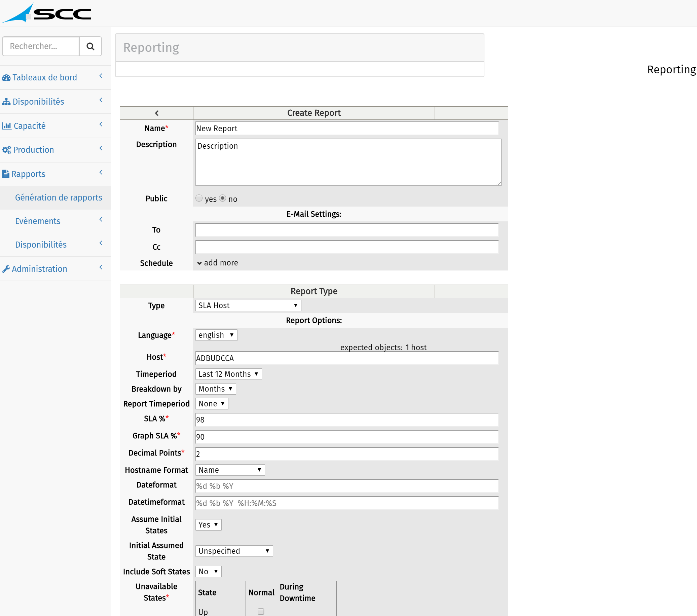Open the Language english dropdown

(x=216, y=335)
